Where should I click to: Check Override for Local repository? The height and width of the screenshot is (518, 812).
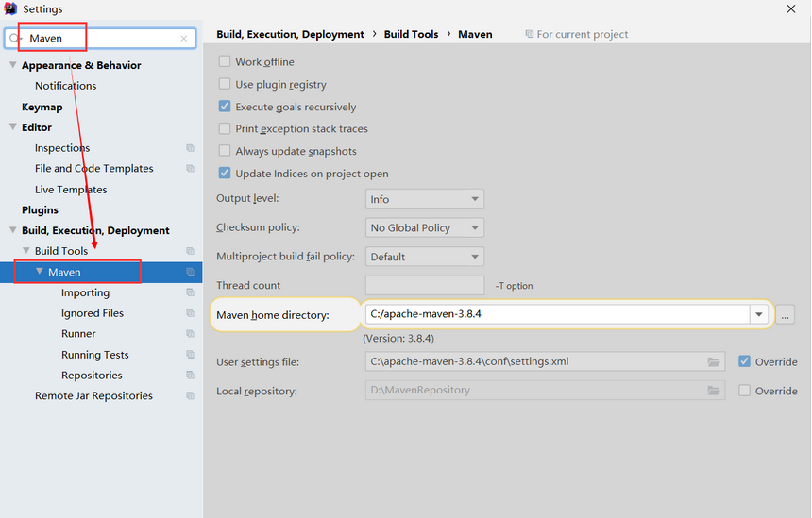point(744,391)
